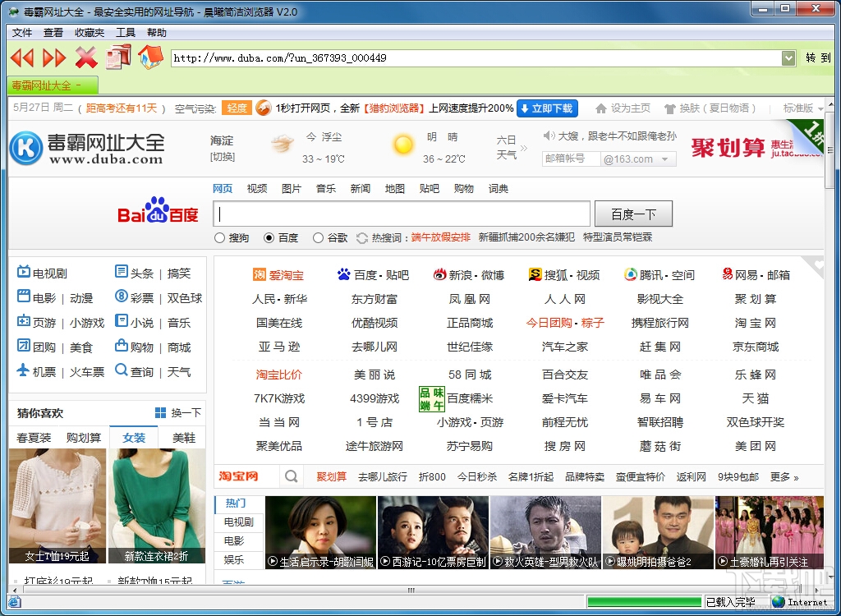Click the 换一下 refresh grid icon
This screenshot has height=616, width=841.
click(160, 412)
